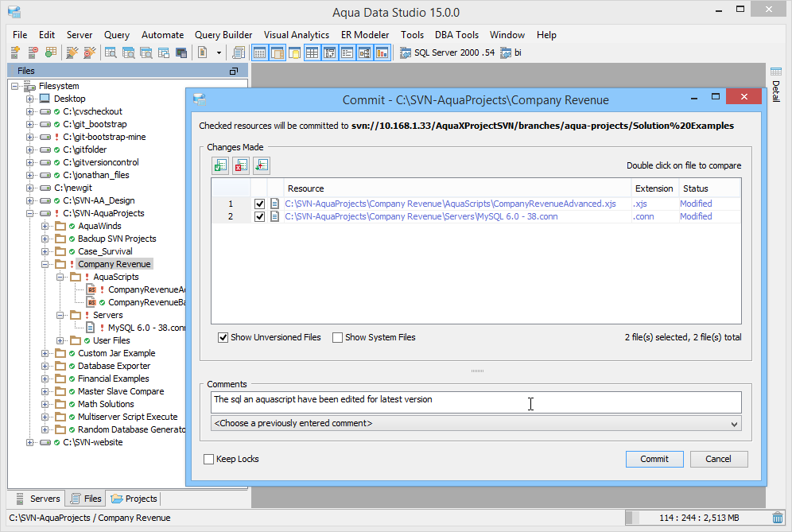The image size is (792, 532).
Task: Click the dark terminal window toolbar icon
Action: (x=181, y=52)
